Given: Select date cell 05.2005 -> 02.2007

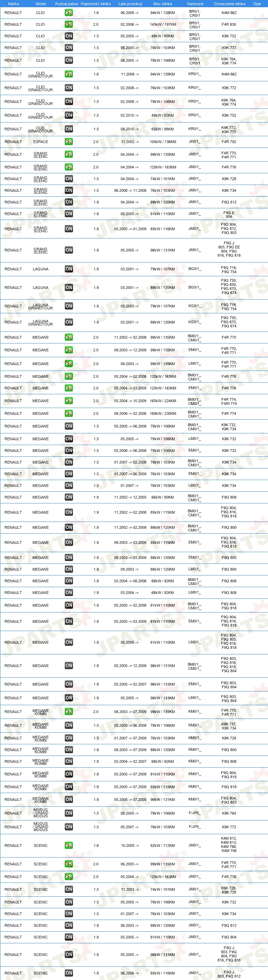Looking at the screenshot, I should pyautogui.click(x=130, y=685).
